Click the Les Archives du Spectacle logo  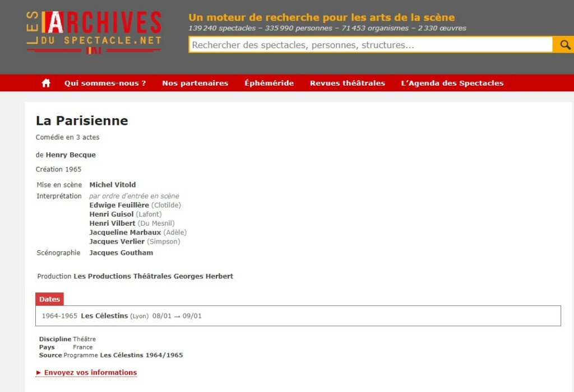[x=94, y=32]
